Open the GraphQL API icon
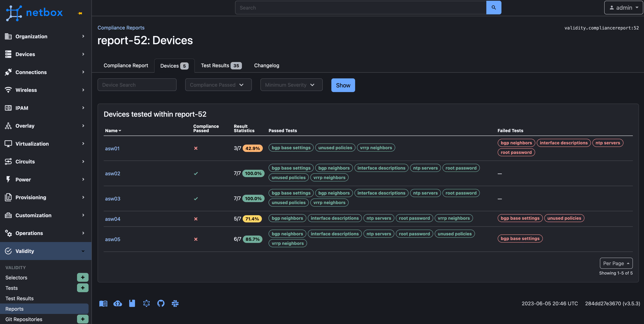 [146, 303]
